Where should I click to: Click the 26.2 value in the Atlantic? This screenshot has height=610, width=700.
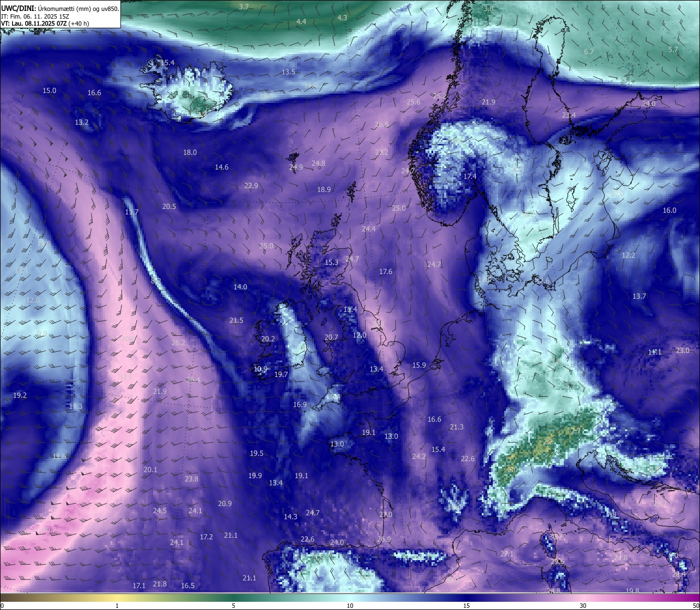click(178, 343)
